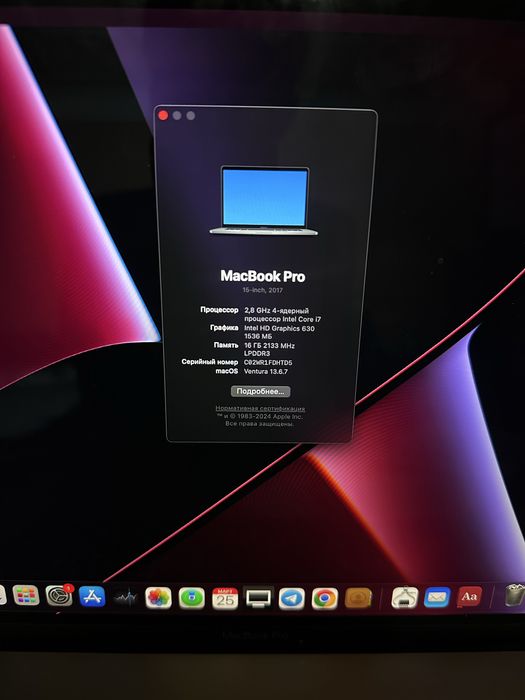Viewport: 525px width, 700px height.
Task: Minimize the About This Mac window
Action: 177,116
